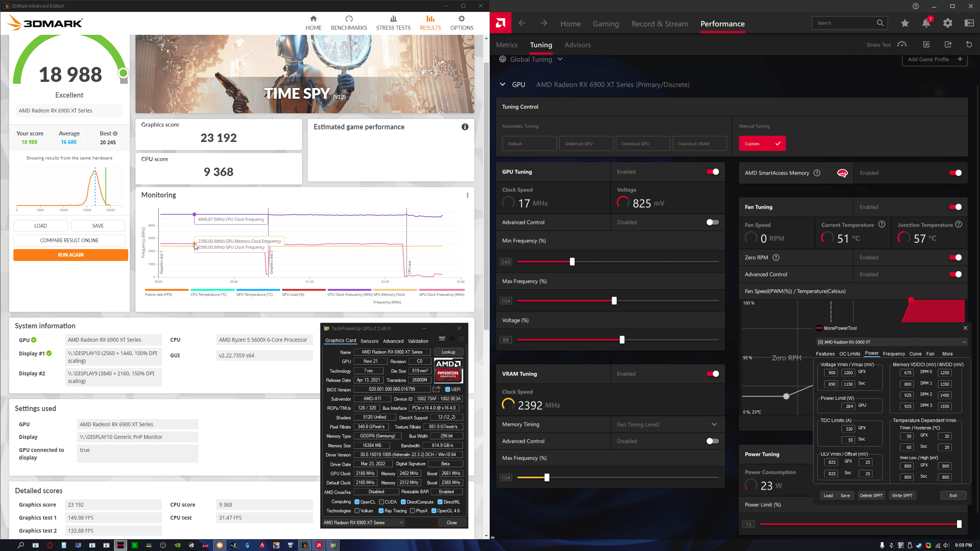Viewport: 980px width, 551px height.
Task: Open Windows taskbar search
Action: (x=21, y=545)
